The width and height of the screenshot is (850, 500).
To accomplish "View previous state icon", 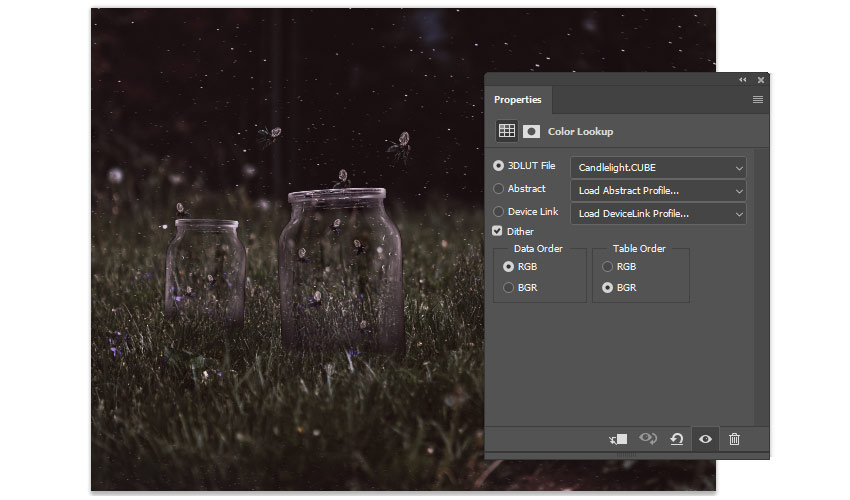I will (648, 438).
